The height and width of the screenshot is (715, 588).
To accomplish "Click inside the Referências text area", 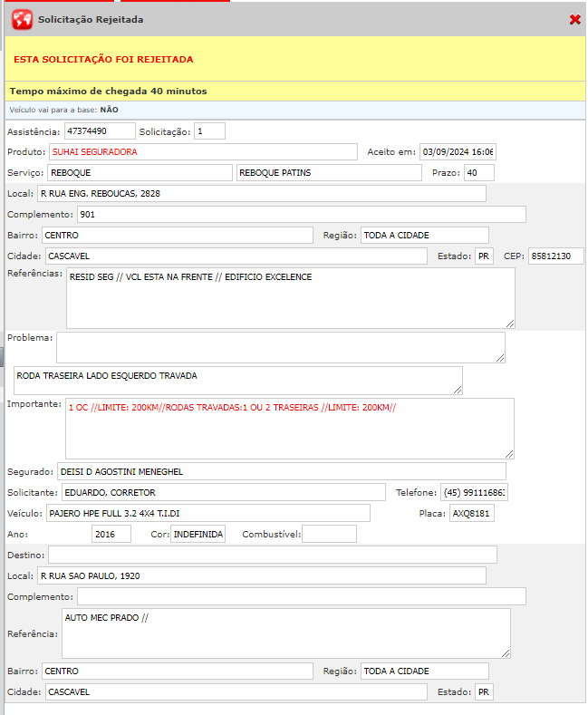I will click(x=290, y=297).
